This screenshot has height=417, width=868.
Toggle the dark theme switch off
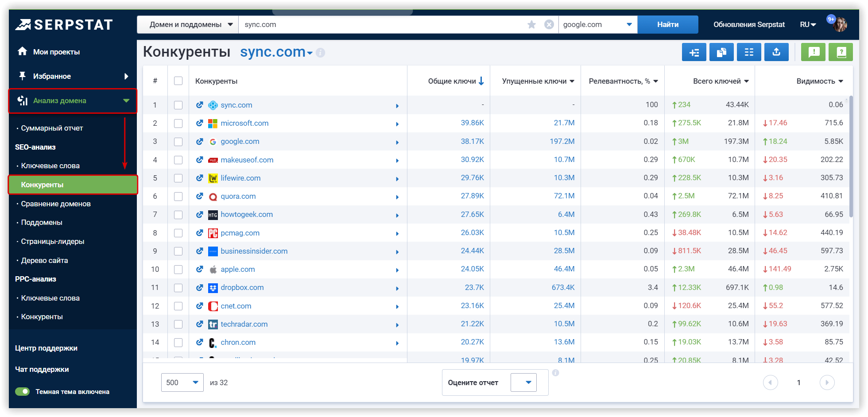point(22,391)
